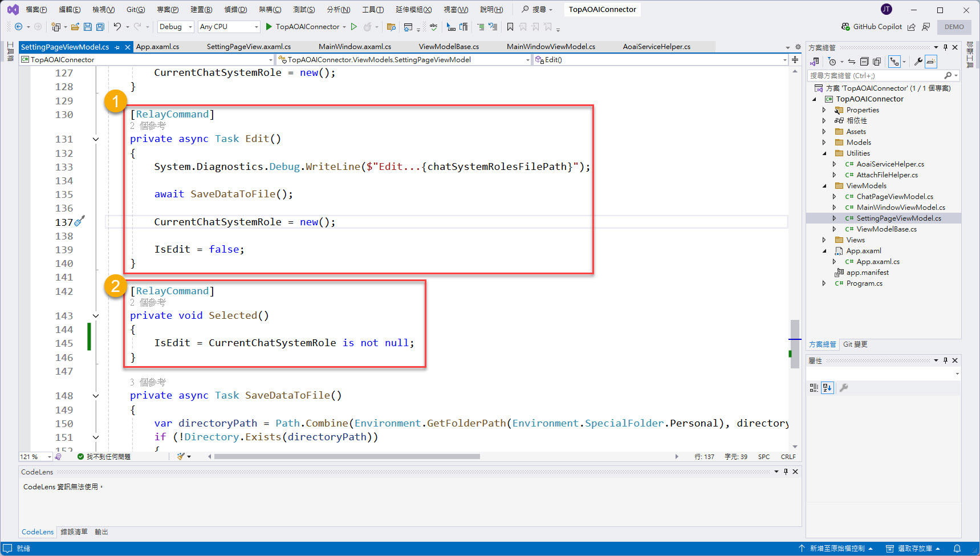Expand the Properties folder in Solution Explorer

pyautogui.click(x=824, y=110)
